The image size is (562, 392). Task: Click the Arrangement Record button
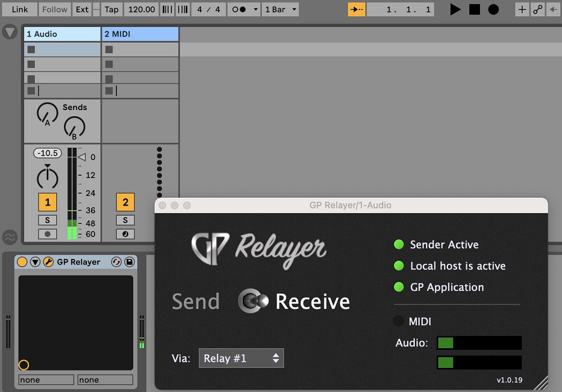pos(493,10)
